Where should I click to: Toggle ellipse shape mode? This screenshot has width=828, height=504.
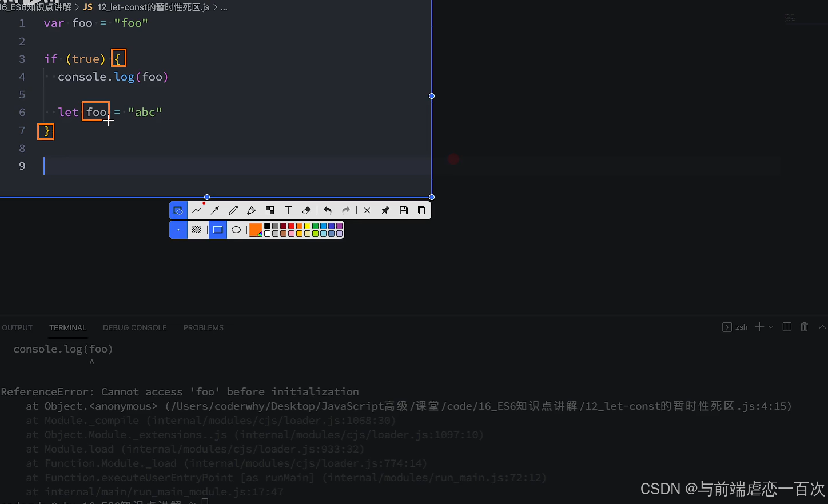236,229
